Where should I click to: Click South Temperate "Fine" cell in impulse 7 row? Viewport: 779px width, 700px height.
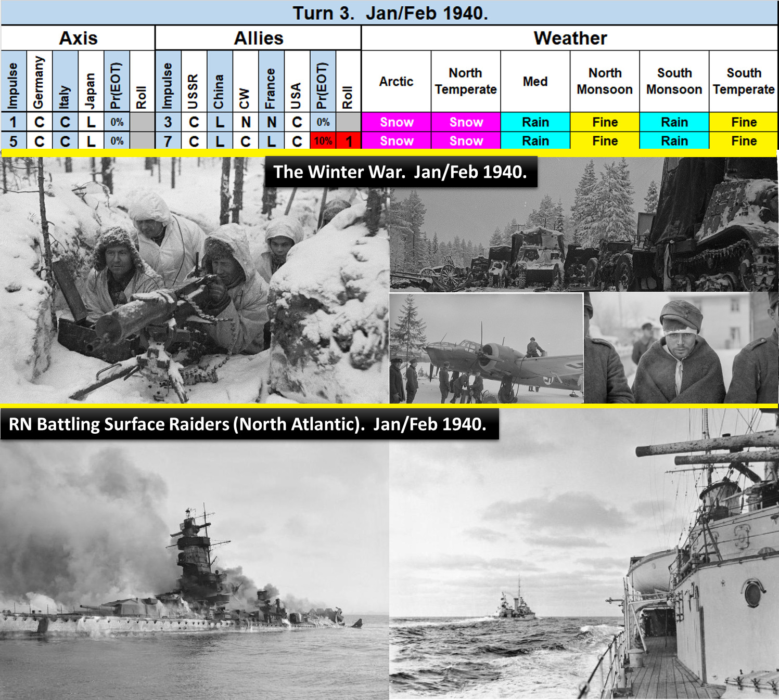click(744, 141)
